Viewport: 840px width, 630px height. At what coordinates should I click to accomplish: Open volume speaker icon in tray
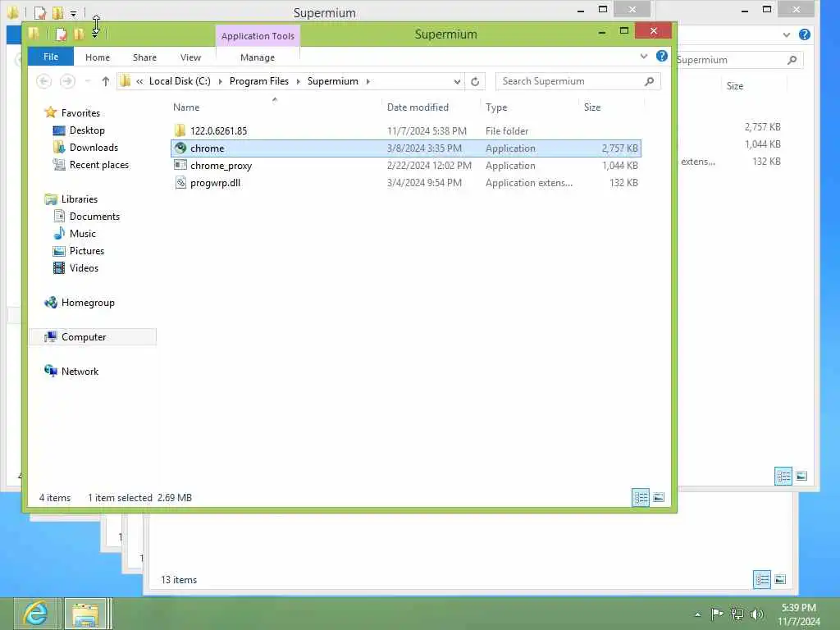(x=757, y=614)
